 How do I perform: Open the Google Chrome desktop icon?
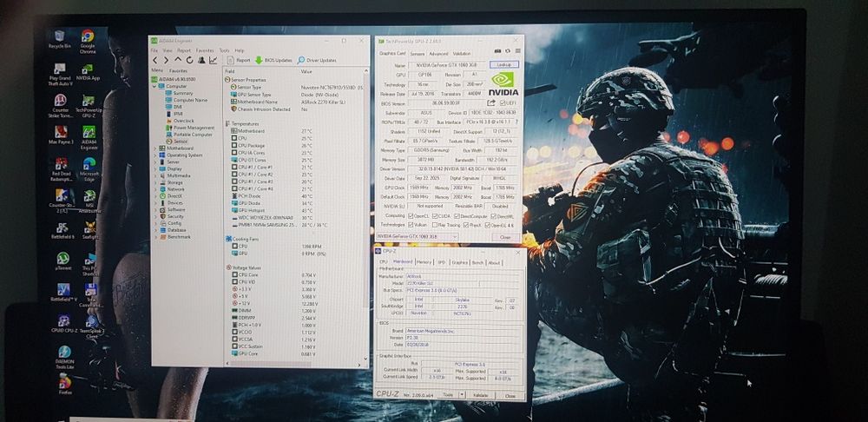tap(87, 42)
